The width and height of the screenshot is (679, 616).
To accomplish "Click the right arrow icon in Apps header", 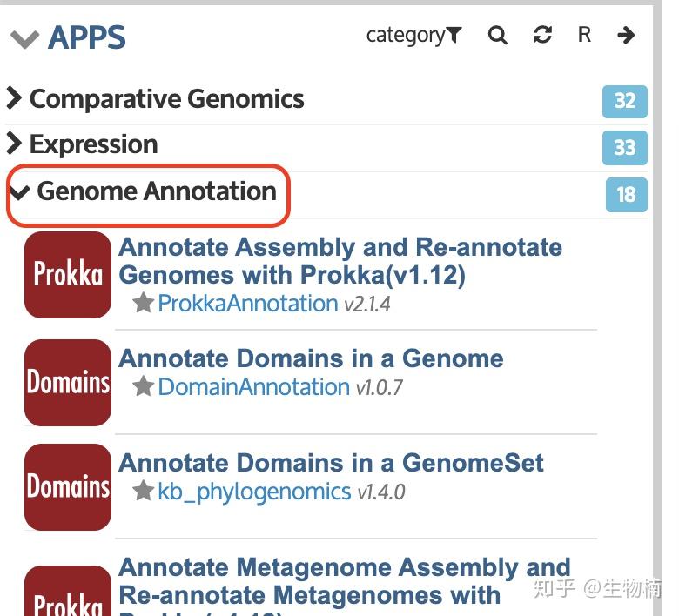I will tap(625, 35).
